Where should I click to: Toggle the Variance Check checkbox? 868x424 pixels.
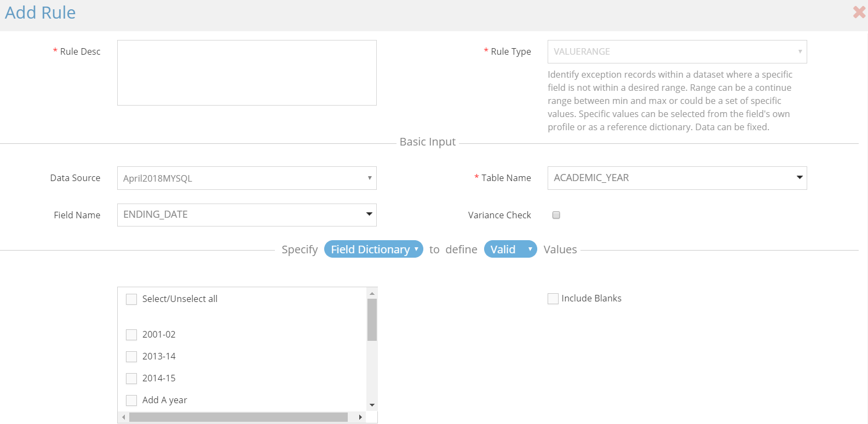[556, 215]
